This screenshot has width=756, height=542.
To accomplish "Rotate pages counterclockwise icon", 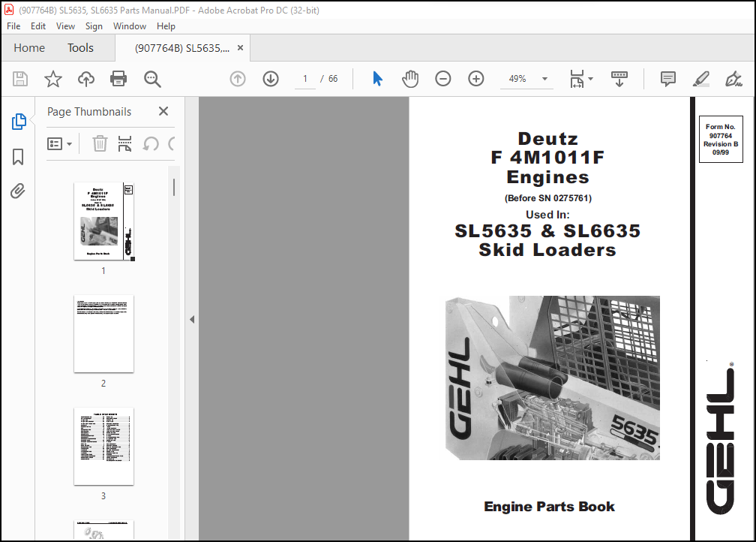I will pyautogui.click(x=151, y=144).
